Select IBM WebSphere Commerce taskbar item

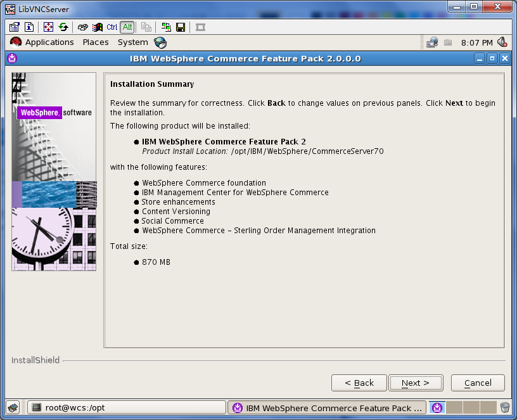point(327,408)
